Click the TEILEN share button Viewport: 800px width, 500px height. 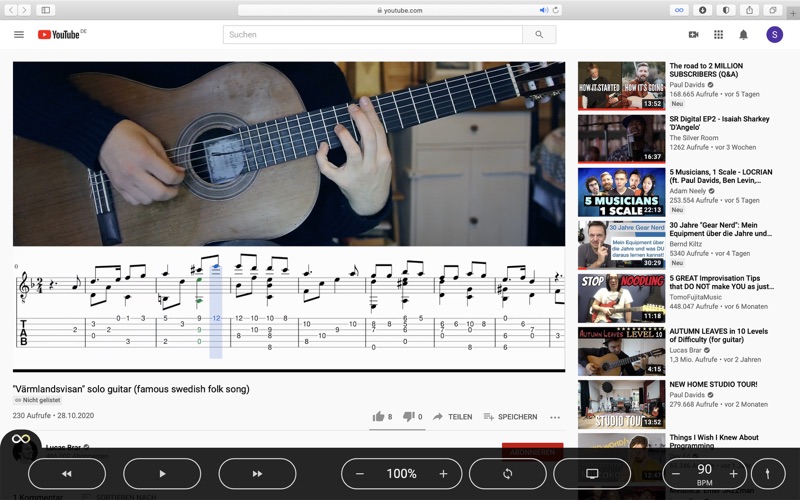(452, 417)
